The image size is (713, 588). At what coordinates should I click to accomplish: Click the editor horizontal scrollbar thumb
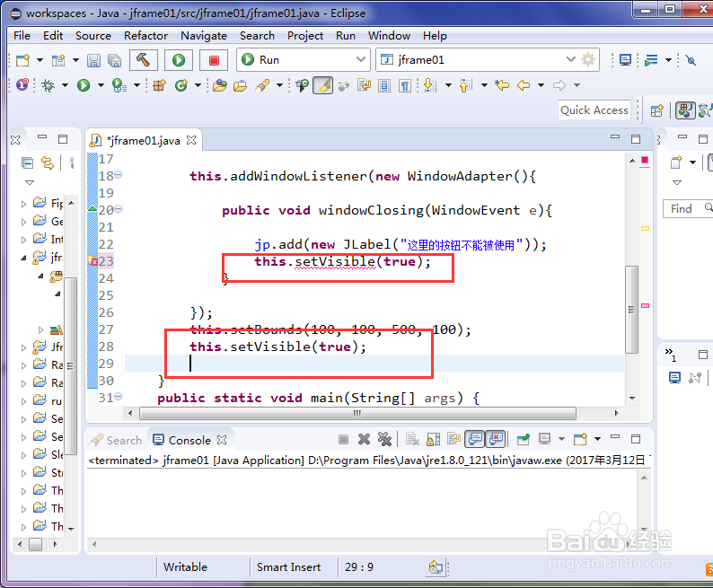pos(357,413)
